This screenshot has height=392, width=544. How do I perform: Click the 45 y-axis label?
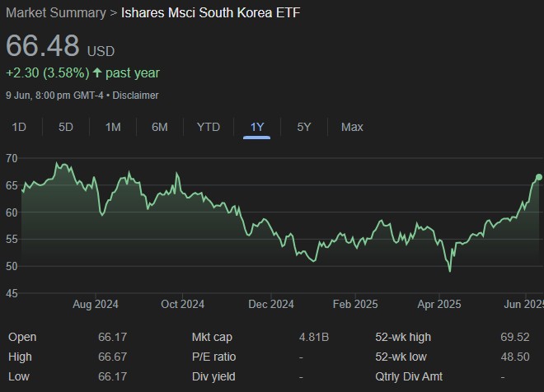(12, 293)
